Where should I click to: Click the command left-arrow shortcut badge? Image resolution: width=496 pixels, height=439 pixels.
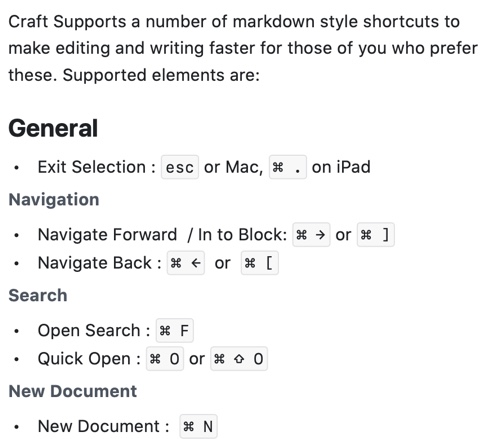(x=186, y=263)
